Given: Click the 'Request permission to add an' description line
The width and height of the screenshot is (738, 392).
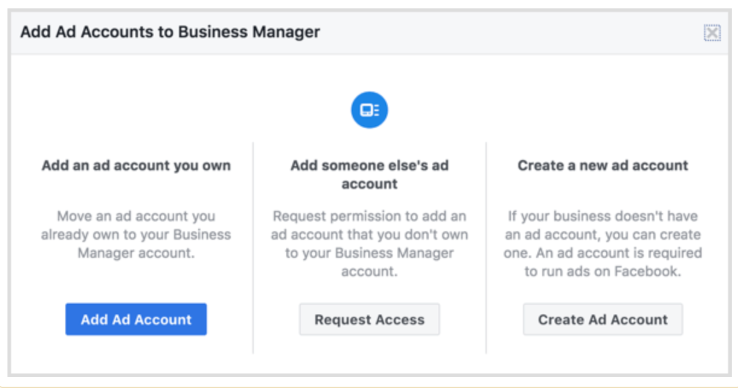Looking at the screenshot, I should click(x=369, y=216).
